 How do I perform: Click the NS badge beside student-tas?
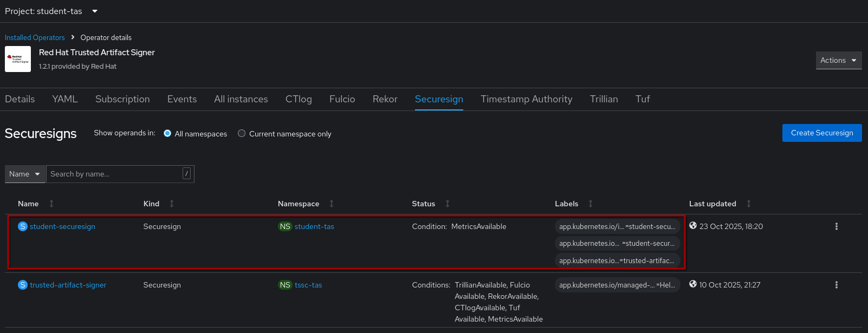[285, 226]
